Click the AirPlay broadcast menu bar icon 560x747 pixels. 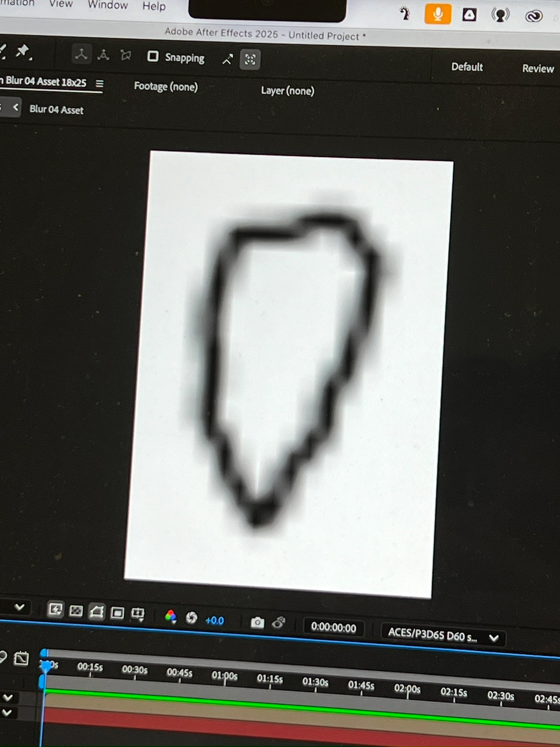(500, 15)
